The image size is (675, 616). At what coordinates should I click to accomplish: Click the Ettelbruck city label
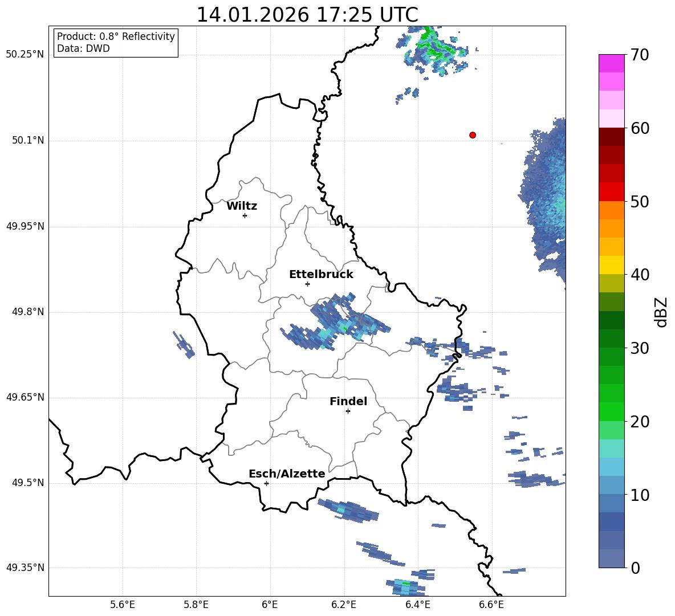(321, 275)
